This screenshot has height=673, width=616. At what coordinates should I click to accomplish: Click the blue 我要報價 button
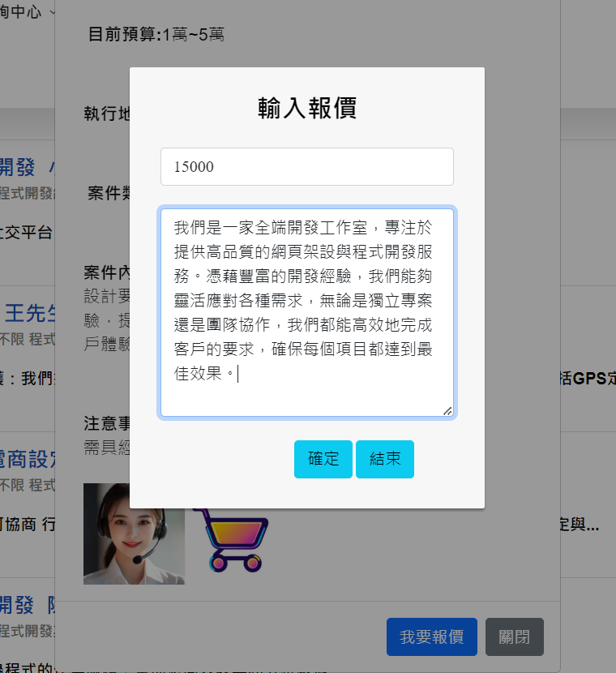pyautogui.click(x=431, y=637)
